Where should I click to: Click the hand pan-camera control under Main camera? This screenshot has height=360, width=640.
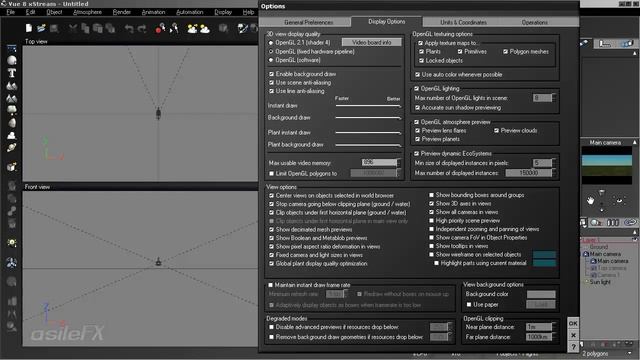click(590, 200)
